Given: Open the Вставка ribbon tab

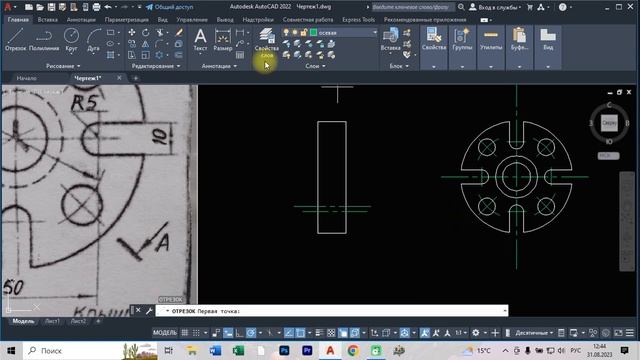Looking at the screenshot, I should tap(48, 20).
